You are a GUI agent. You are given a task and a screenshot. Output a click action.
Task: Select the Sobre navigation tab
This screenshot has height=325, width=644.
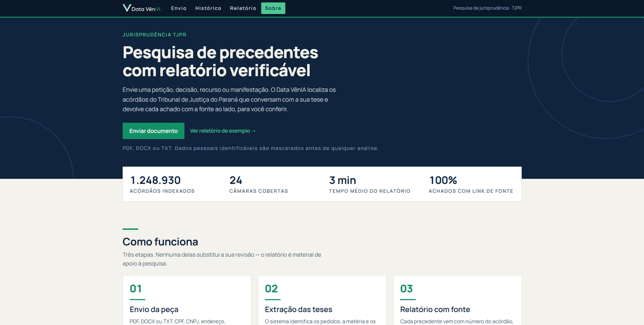[x=273, y=8]
